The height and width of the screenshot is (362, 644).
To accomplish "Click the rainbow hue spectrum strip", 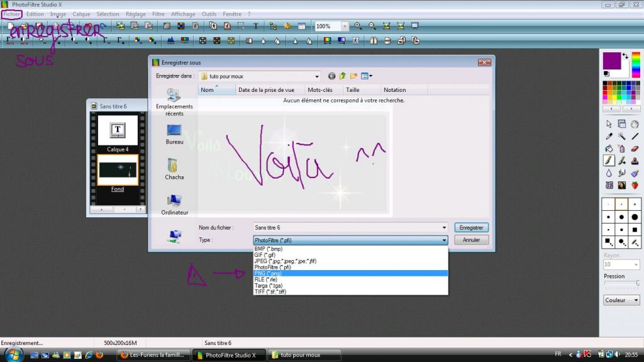I will [636, 65].
